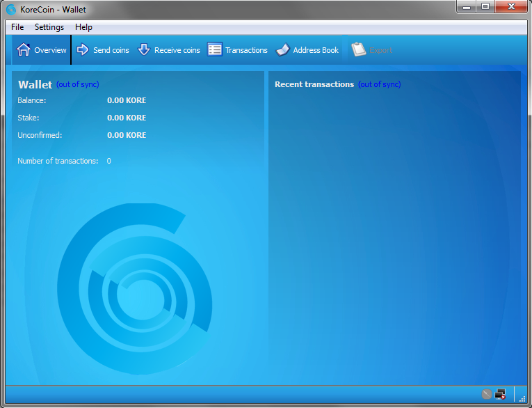Screen dimensions: 532x408
Task: Select the Unconfirmed 0.00 KORE value
Action: [x=127, y=135]
